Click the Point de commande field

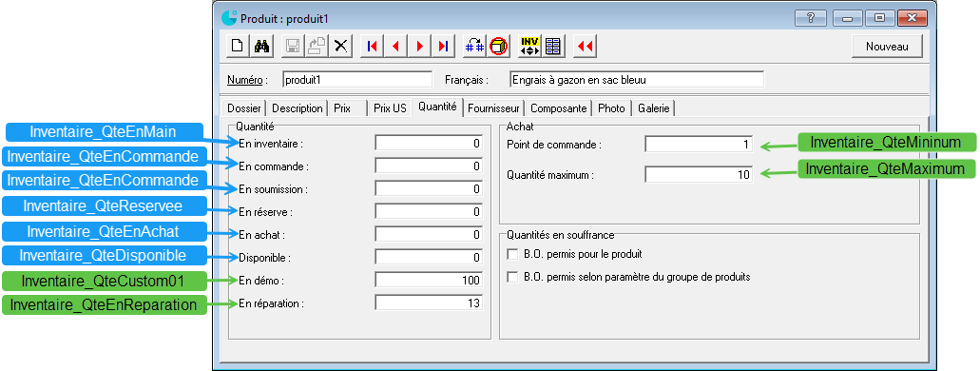point(699,145)
